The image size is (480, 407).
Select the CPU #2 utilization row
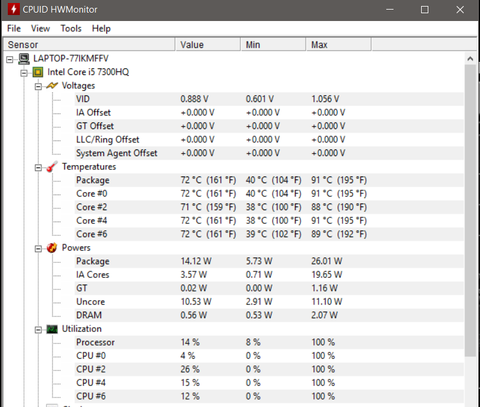pos(269,369)
